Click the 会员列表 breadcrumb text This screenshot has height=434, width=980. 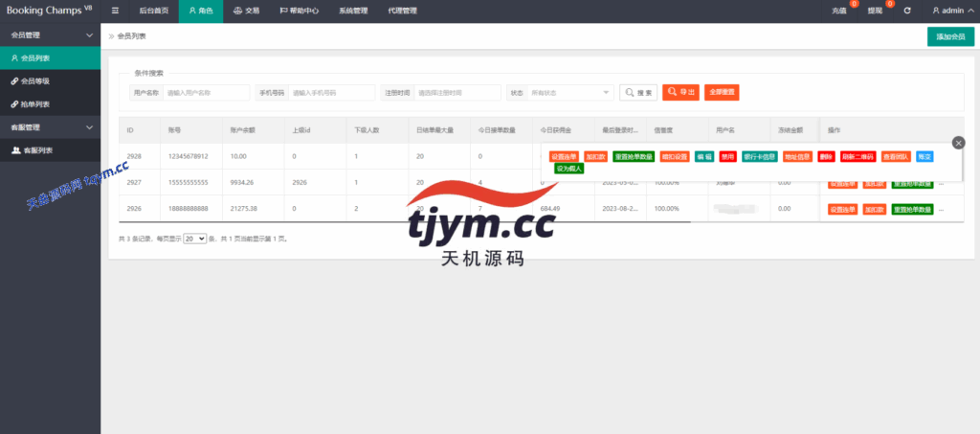pos(132,37)
